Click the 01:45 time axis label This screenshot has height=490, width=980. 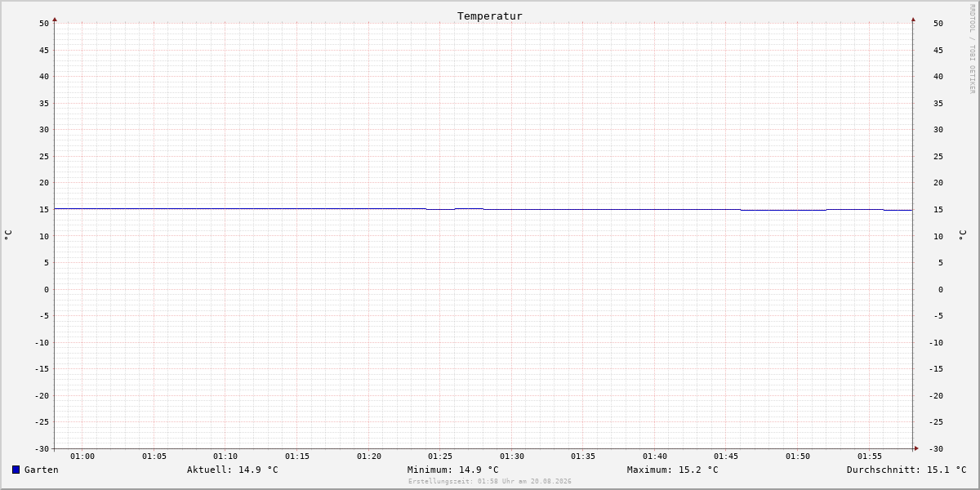[727, 456]
